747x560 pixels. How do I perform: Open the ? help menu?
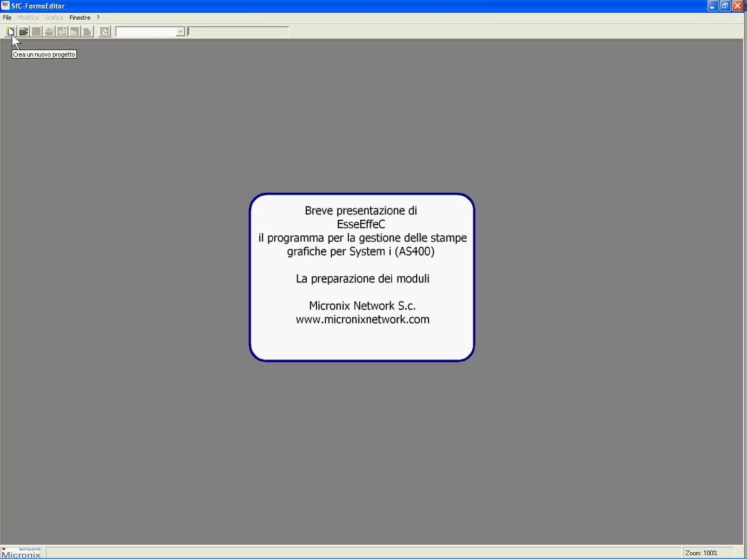[x=98, y=17]
